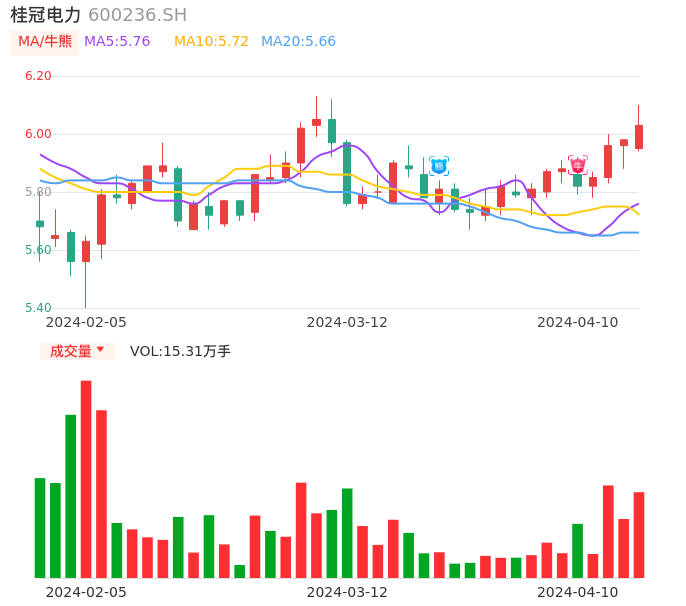Click the last red candlestick on the right

coord(639,136)
